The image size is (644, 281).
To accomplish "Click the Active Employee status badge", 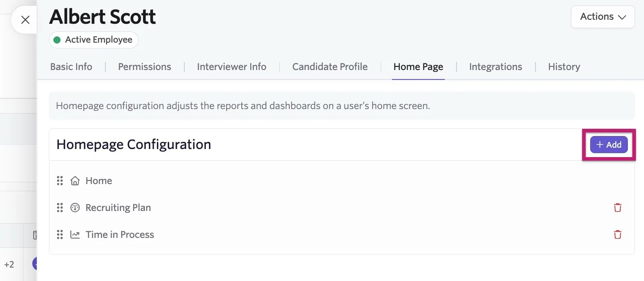I will click(93, 40).
